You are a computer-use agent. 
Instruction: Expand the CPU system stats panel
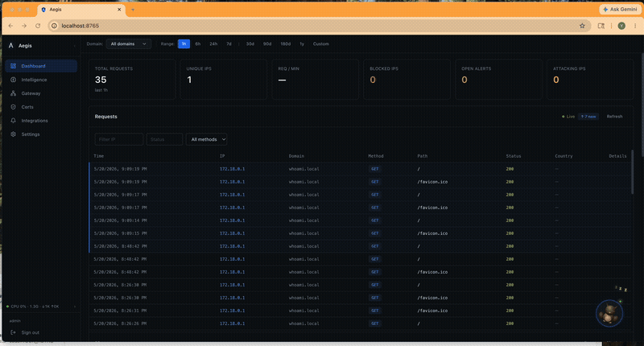(x=74, y=307)
